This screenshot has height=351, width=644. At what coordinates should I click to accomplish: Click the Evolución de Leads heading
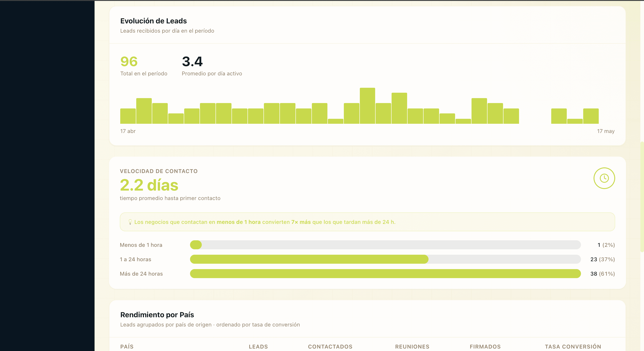coord(153,21)
